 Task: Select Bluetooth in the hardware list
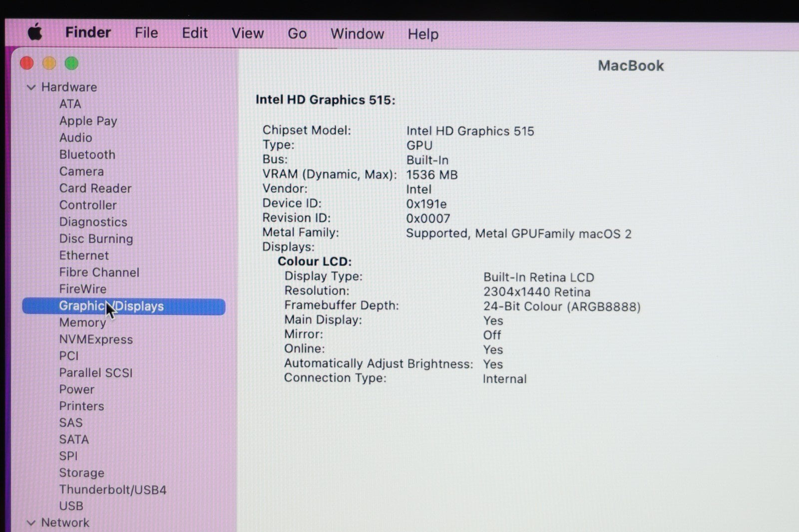(87, 155)
